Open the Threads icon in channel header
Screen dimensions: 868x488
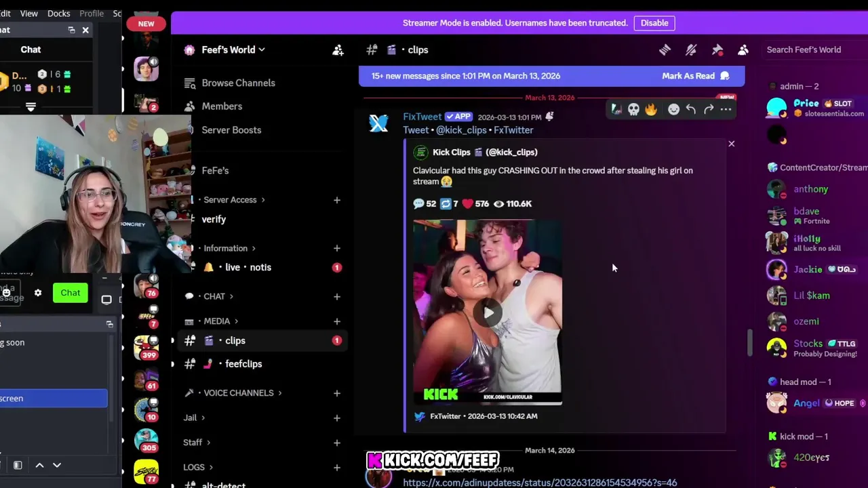pos(665,49)
